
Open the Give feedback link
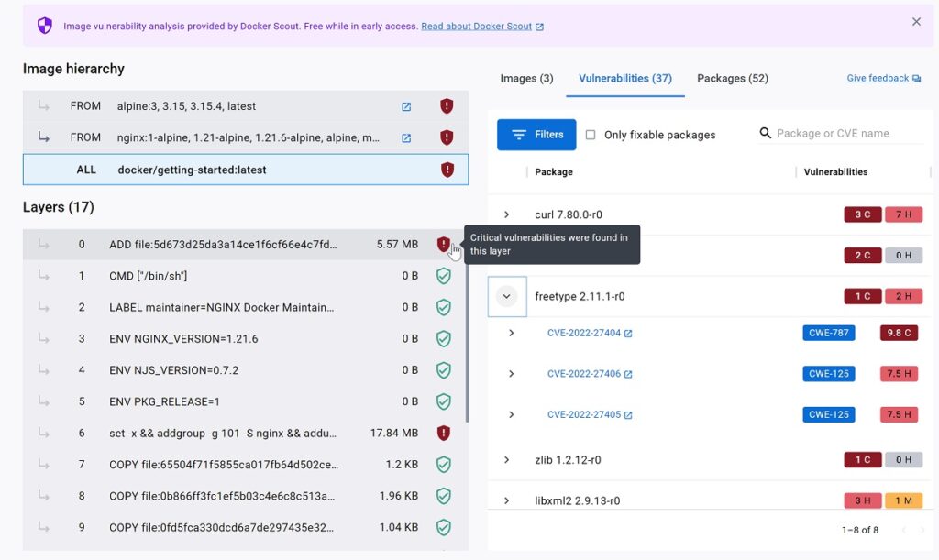coord(884,79)
